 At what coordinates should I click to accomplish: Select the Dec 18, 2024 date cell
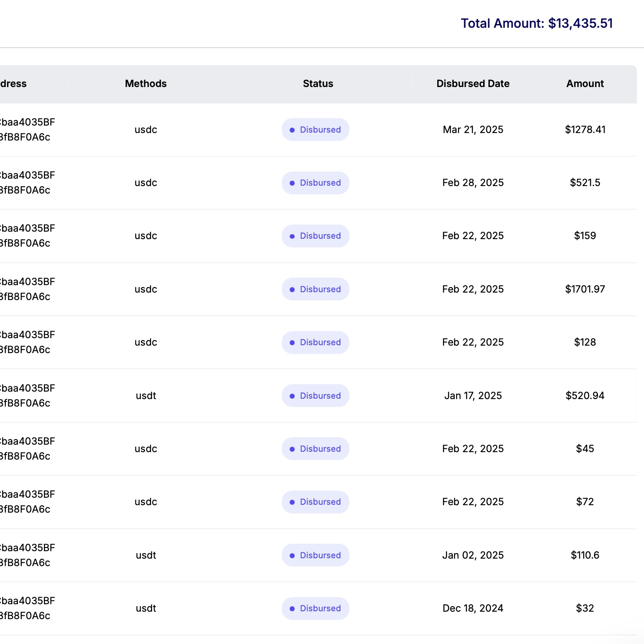[x=473, y=608]
